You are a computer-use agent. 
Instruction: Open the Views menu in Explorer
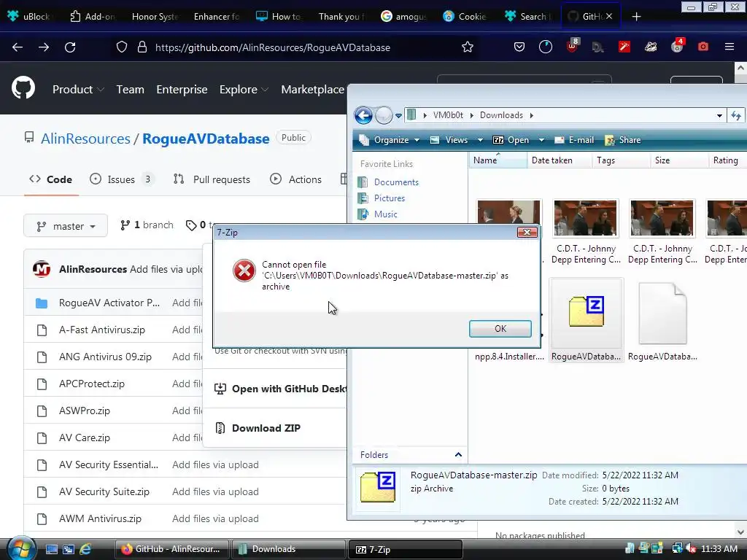click(457, 140)
